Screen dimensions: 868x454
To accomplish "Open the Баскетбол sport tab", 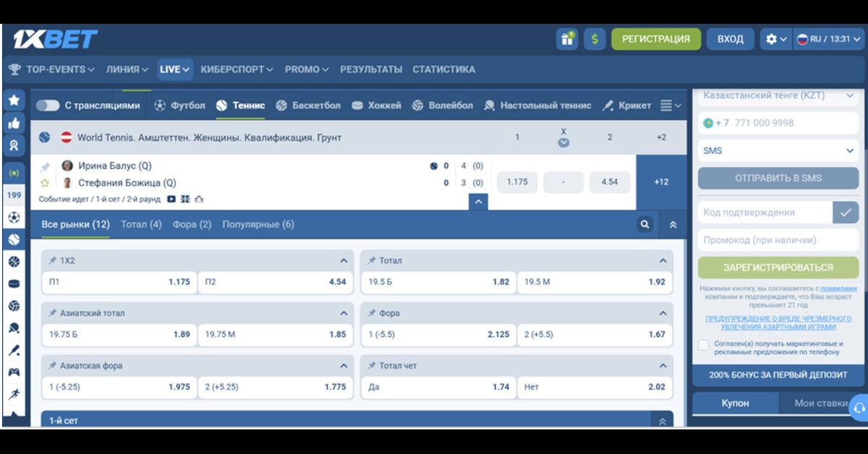I will coord(308,106).
